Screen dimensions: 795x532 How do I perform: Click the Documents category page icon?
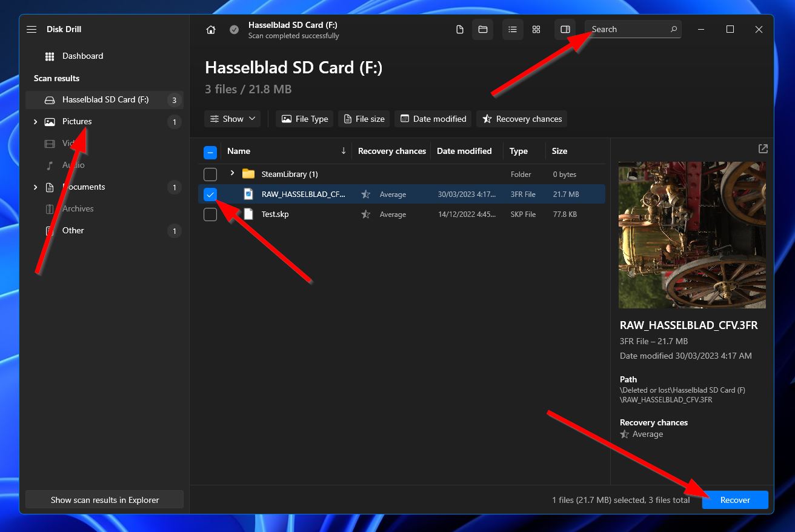(50, 187)
